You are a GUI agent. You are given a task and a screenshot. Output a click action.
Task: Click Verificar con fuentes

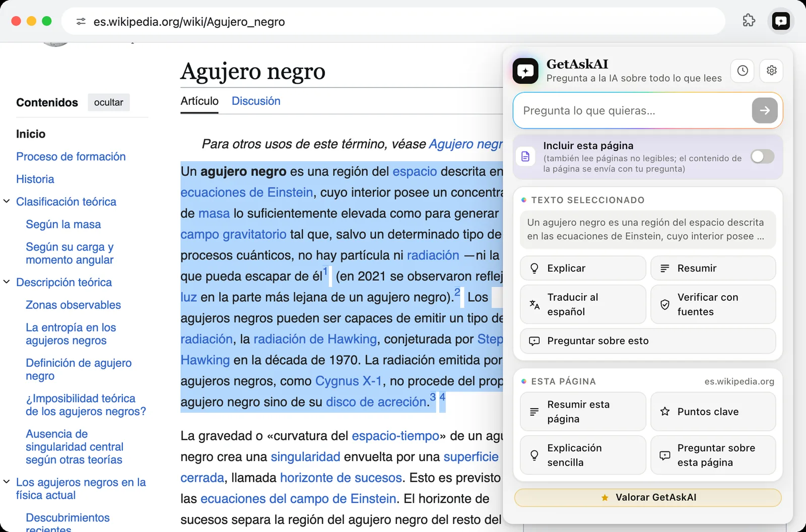point(713,304)
